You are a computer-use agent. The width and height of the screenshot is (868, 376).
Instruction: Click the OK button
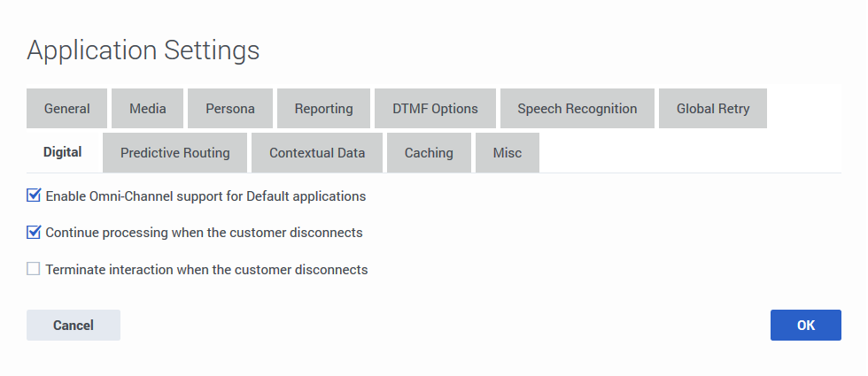(x=806, y=326)
